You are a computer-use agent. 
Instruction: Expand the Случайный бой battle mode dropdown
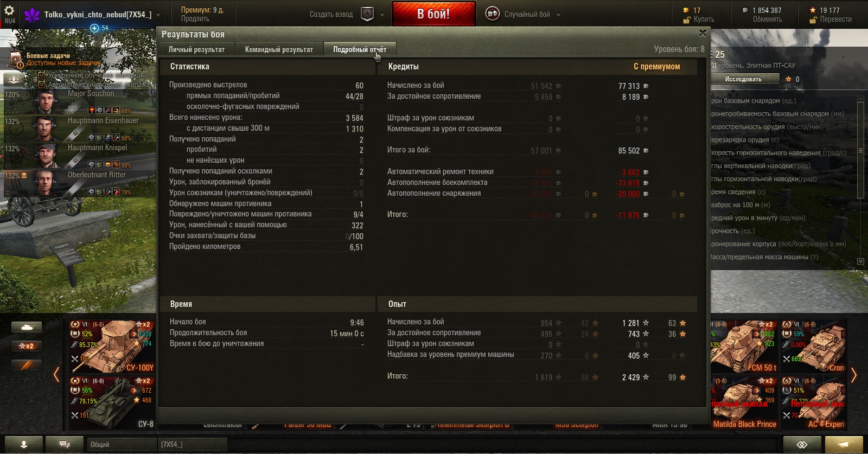[559, 15]
